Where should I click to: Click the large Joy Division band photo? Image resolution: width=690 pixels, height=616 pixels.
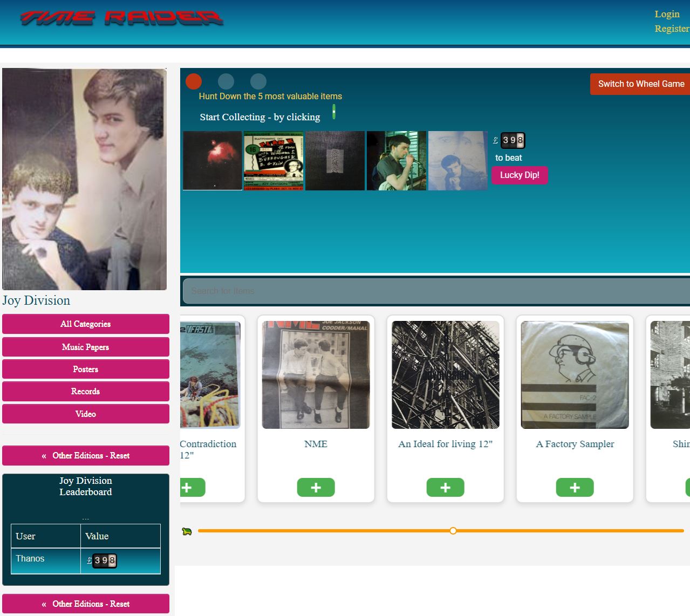coord(85,179)
